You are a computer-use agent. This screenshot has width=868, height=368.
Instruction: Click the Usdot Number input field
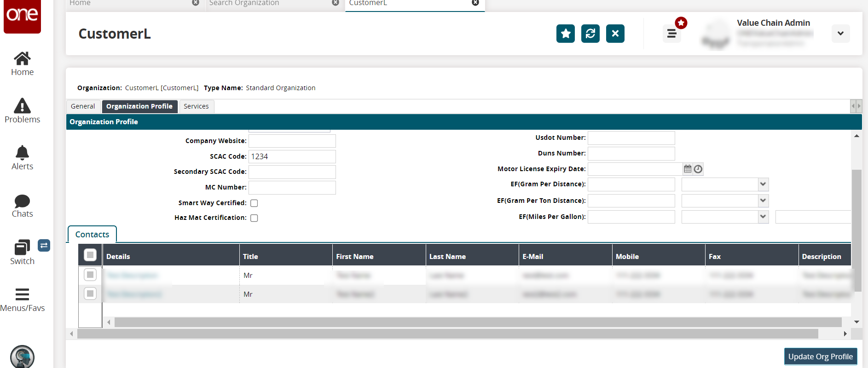click(x=631, y=138)
